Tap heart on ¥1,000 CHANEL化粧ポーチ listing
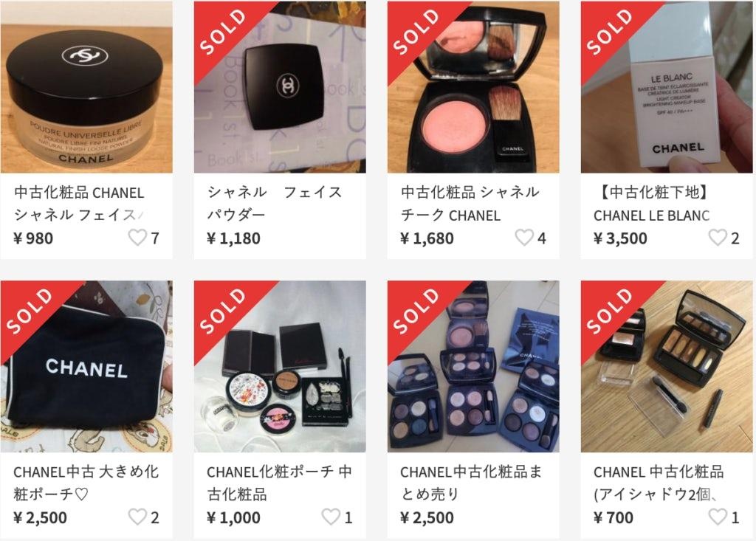 coord(331,517)
